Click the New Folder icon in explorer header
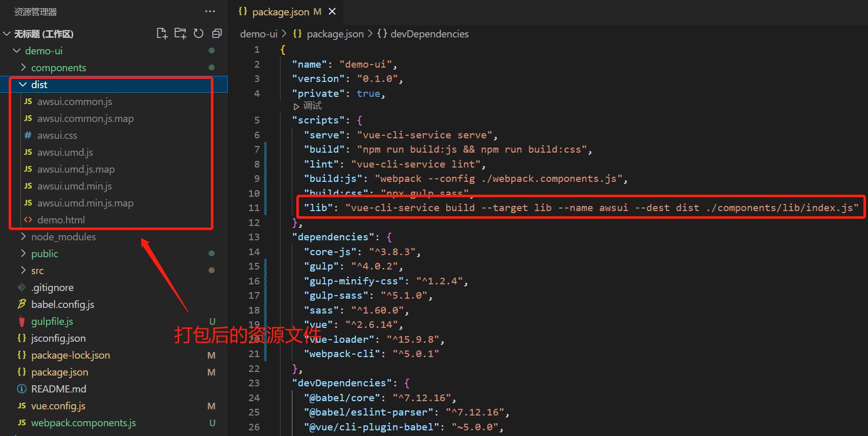Viewport: 868px width, 436px height. [180, 34]
